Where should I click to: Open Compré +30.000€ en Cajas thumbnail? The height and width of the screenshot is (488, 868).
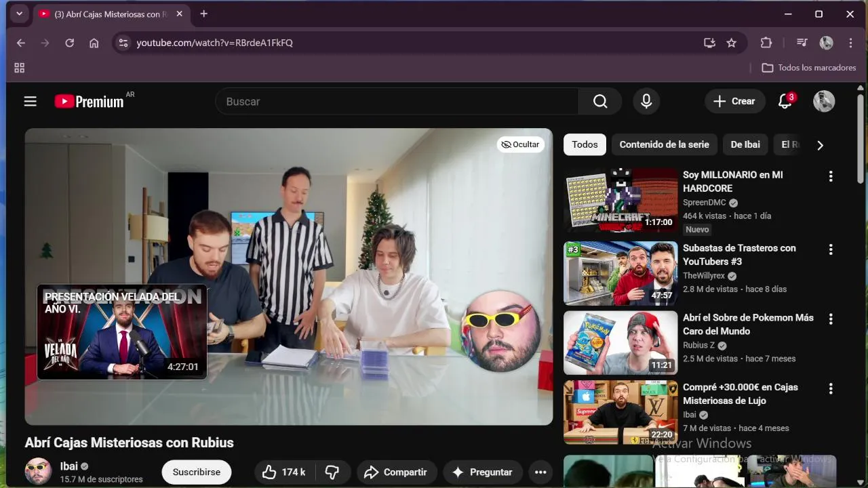tap(620, 413)
